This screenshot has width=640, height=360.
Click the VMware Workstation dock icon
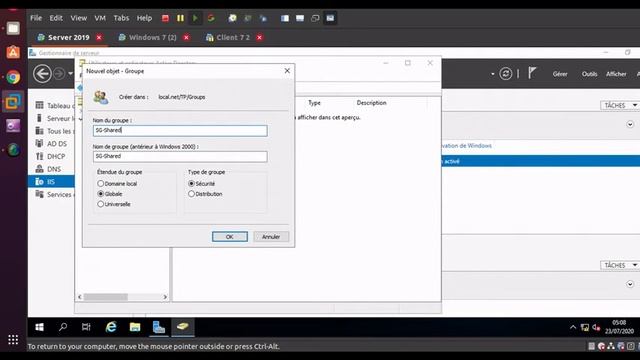coord(13,102)
